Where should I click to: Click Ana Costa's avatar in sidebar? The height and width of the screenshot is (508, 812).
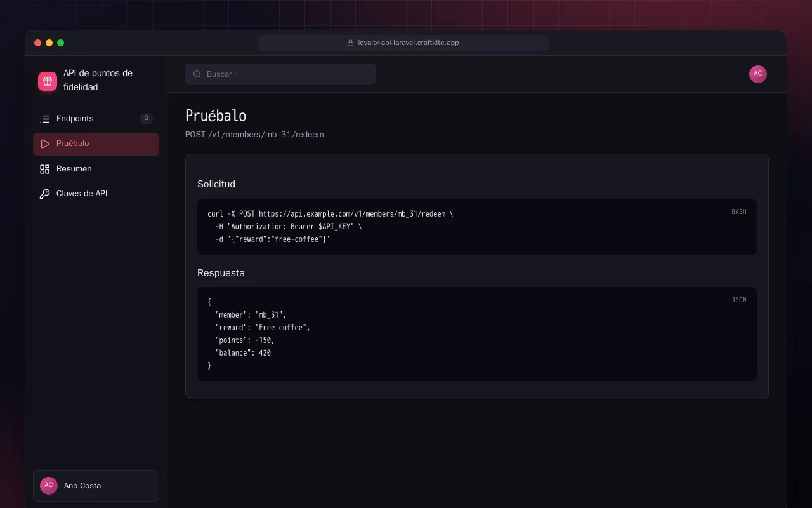click(49, 486)
